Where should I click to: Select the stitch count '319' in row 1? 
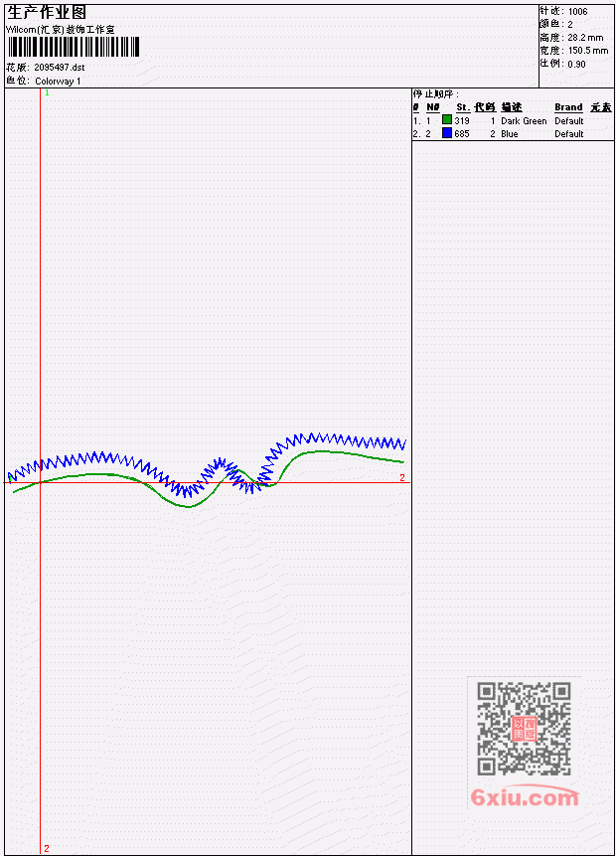462,120
